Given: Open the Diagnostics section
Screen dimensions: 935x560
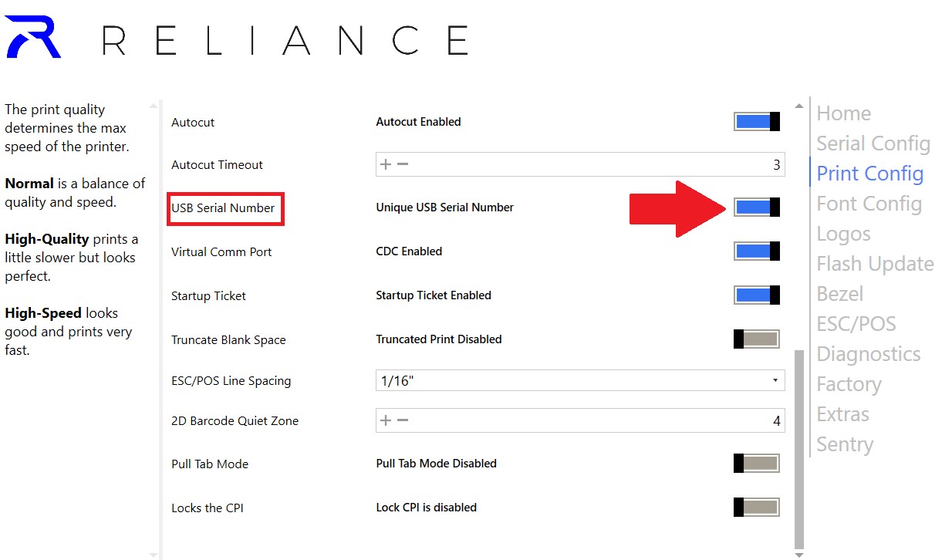Looking at the screenshot, I should pyautogui.click(x=868, y=354).
